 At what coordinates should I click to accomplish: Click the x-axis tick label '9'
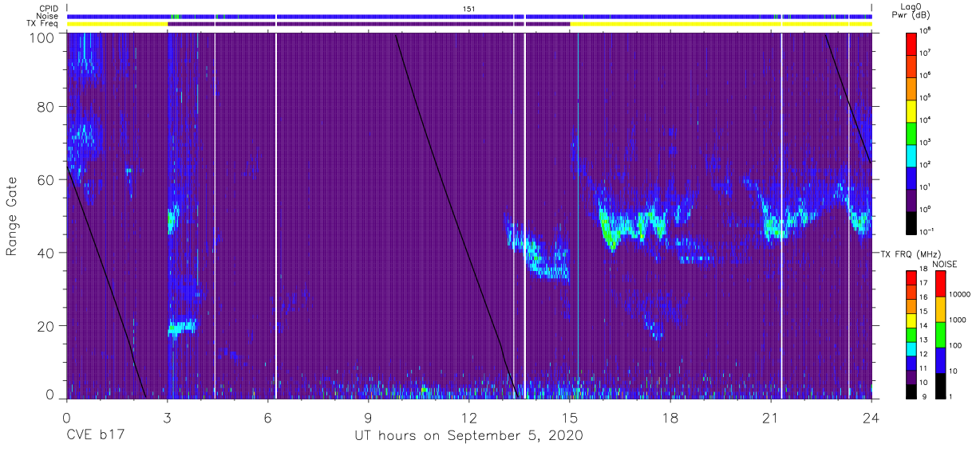coord(369,416)
